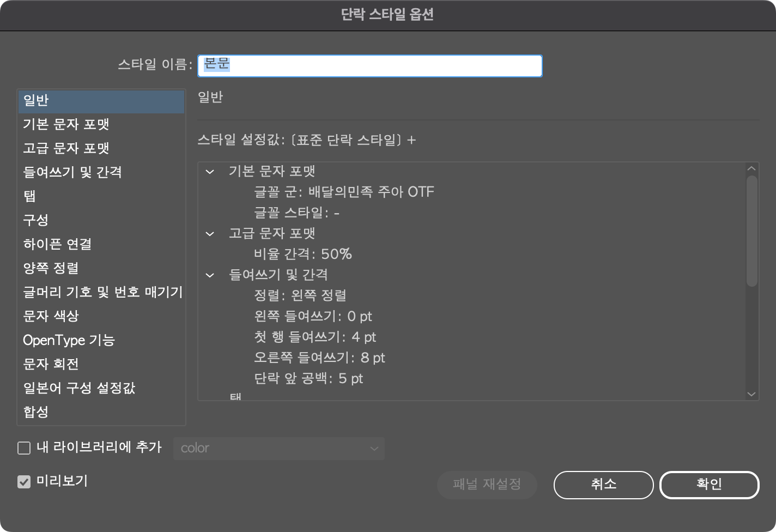The height and width of the screenshot is (532, 776).
Task: Select the style name text field
Action: click(369, 65)
